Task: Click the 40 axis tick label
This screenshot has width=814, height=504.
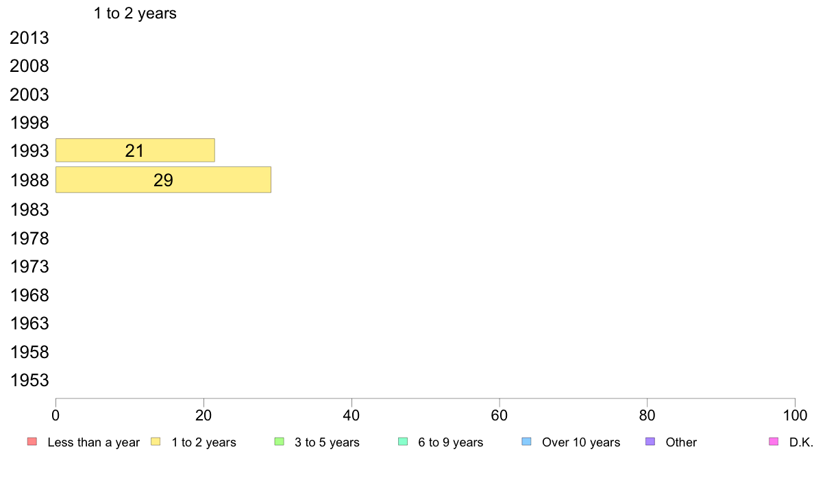Action: click(351, 415)
